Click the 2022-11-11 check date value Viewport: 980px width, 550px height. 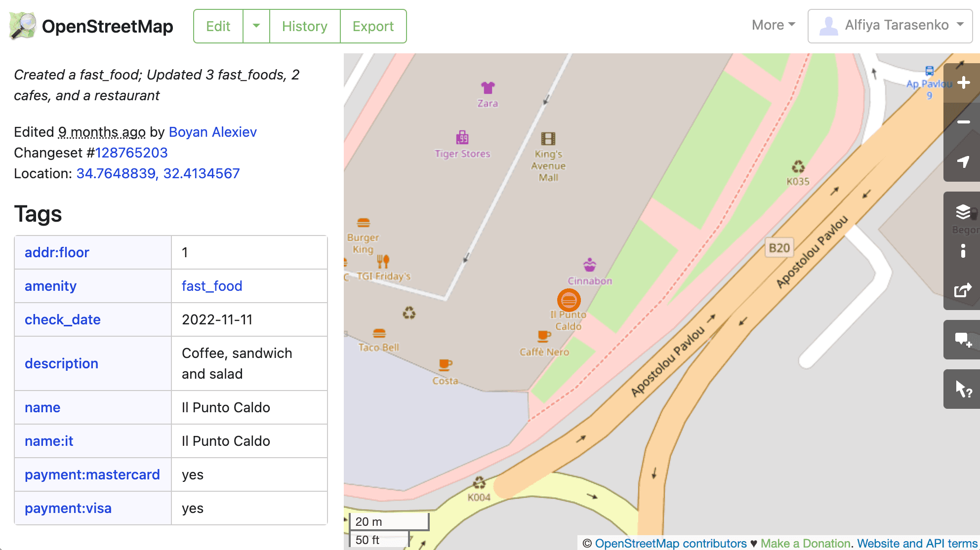pos(217,319)
